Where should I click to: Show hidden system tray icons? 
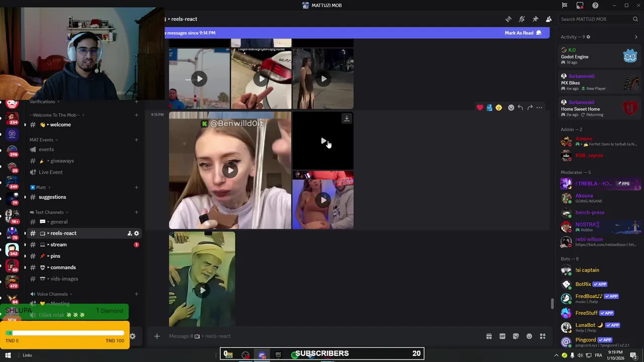pyautogui.click(x=556, y=355)
